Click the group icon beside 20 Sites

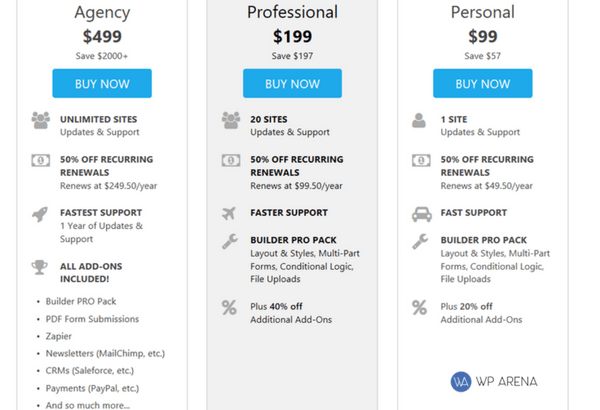tap(231, 120)
